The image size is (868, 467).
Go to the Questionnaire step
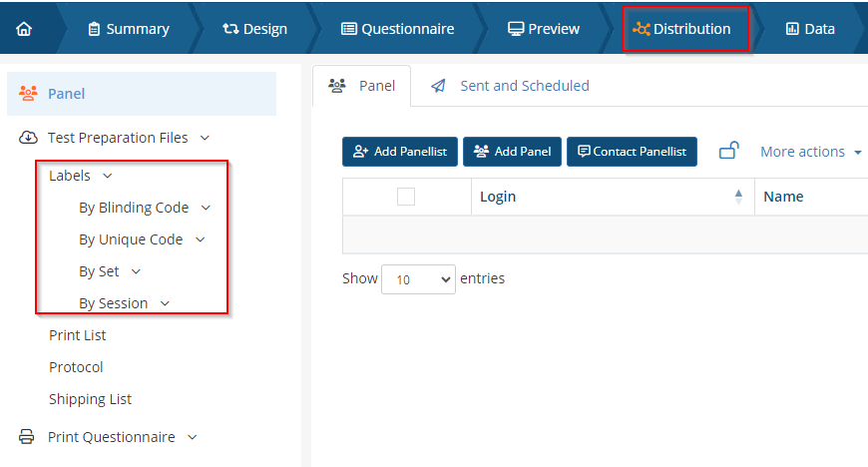[397, 29]
